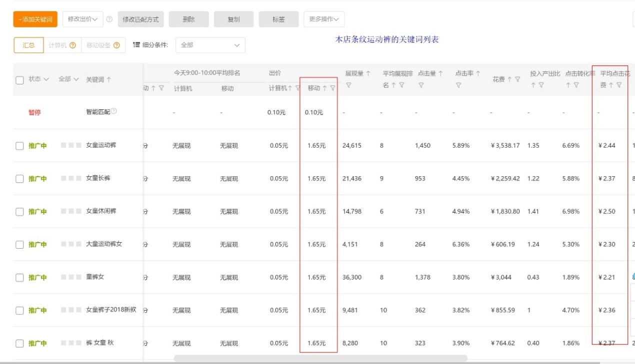Viewport: 635px width, 364px height.
Task: Open the 花费 filter funnel
Action: coord(518,79)
